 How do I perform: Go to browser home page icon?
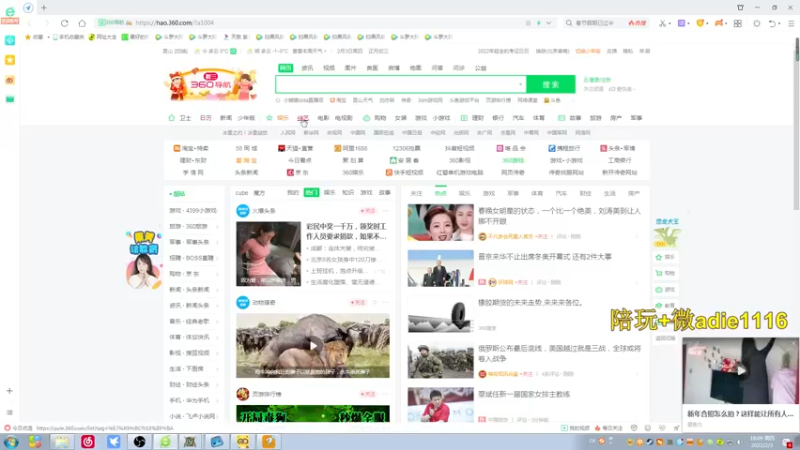click(x=82, y=23)
